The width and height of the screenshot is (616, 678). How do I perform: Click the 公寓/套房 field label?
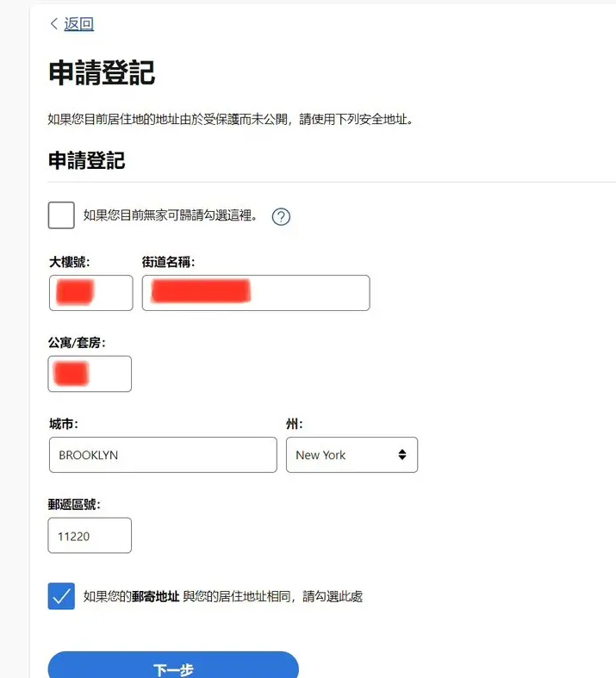(x=77, y=343)
